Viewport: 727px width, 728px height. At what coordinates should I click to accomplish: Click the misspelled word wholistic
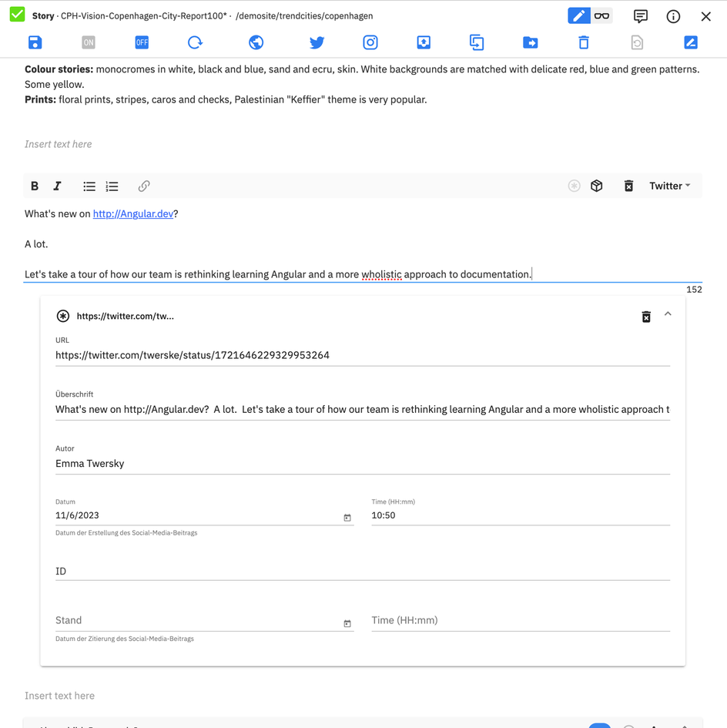382,274
